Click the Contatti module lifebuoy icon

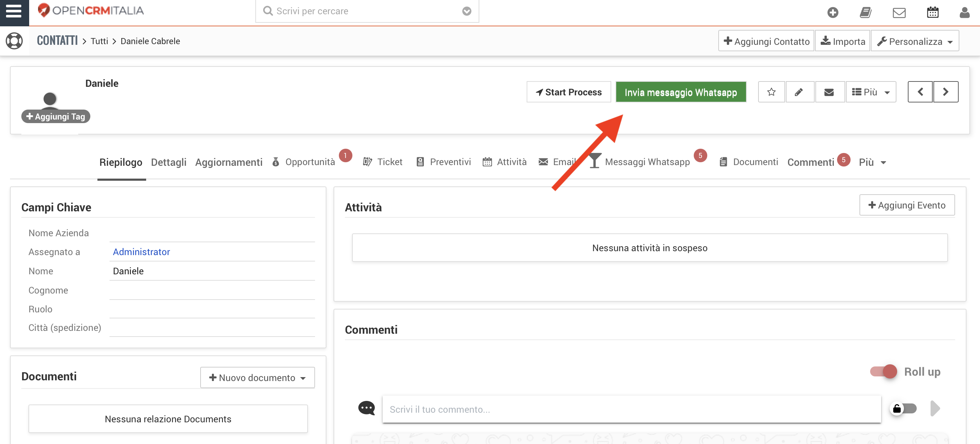point(14,41)
